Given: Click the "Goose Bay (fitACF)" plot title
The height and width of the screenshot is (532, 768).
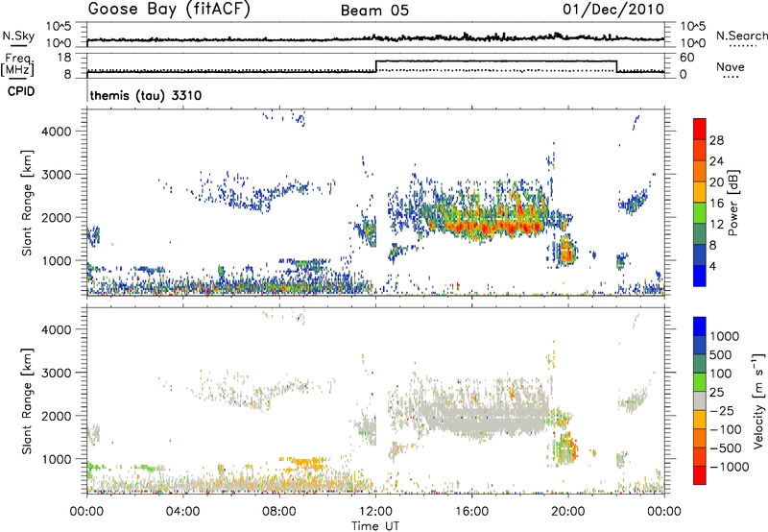Looking at the screenshot, I should [x=169, y=10].
